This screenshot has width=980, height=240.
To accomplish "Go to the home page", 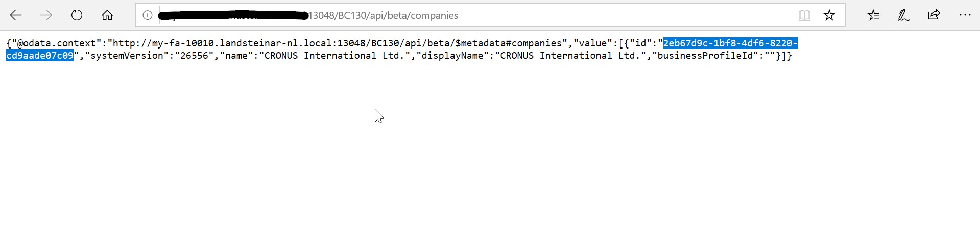I will (107, 15).
